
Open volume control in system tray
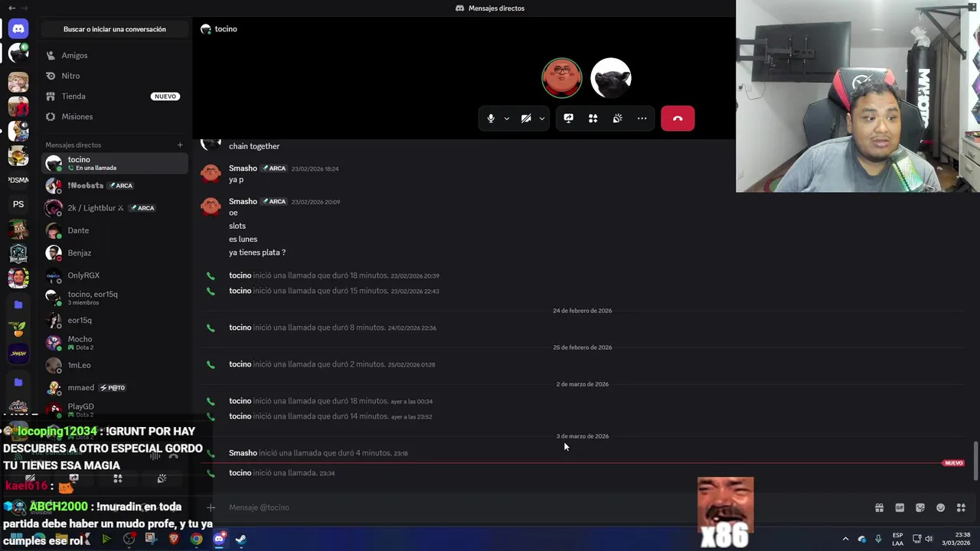coord(929,539)
